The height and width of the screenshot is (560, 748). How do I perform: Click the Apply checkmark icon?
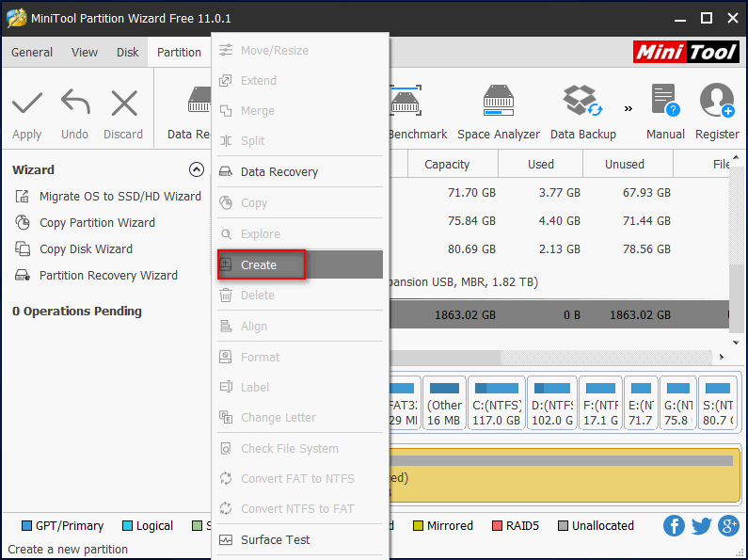[x=26, y=104]
